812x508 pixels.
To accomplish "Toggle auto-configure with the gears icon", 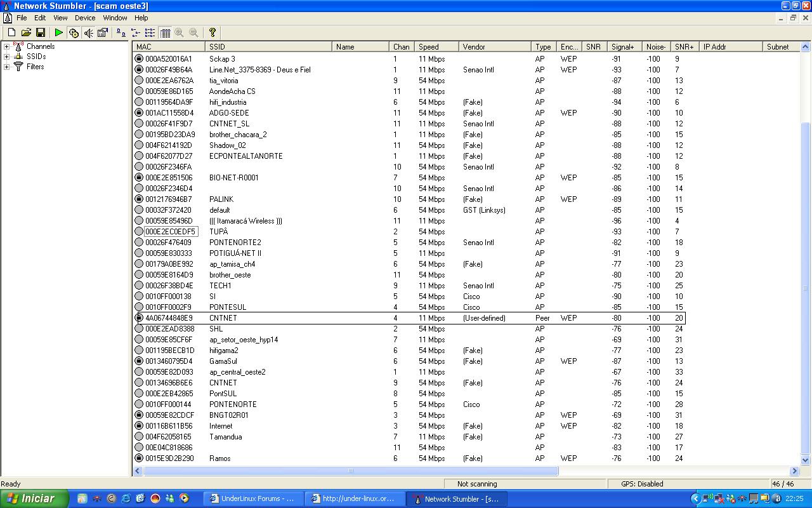I will [74, 32].
